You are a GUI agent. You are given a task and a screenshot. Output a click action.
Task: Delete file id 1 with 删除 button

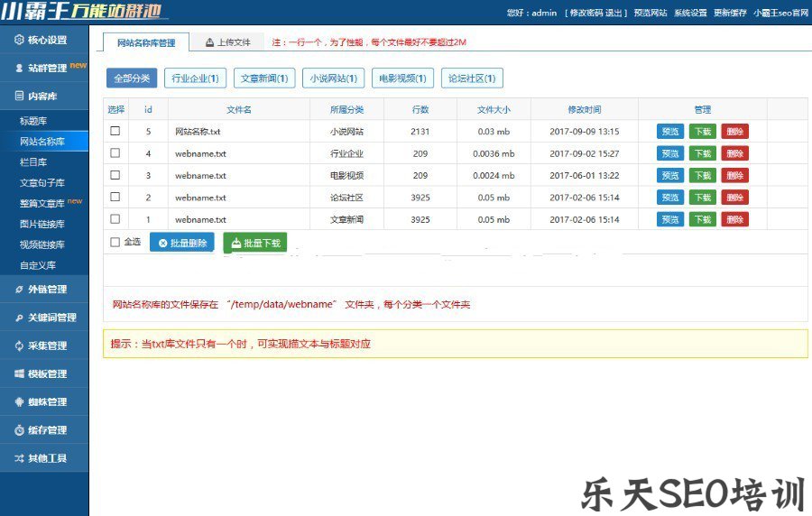tap(734, 219)
